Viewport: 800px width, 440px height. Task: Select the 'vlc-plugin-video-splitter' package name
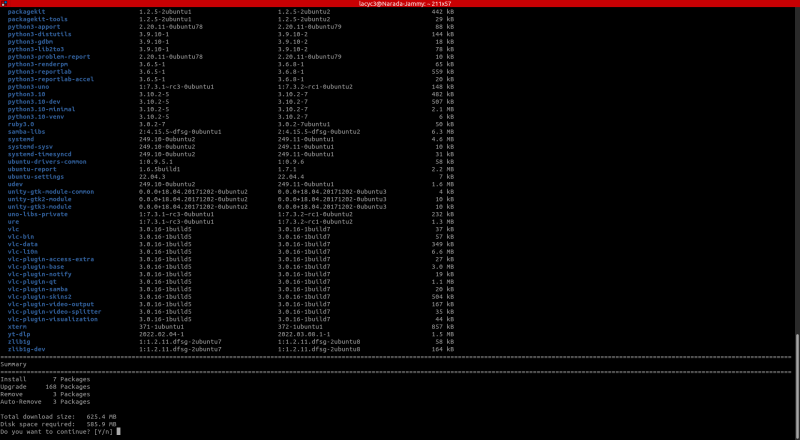(55, 312)
